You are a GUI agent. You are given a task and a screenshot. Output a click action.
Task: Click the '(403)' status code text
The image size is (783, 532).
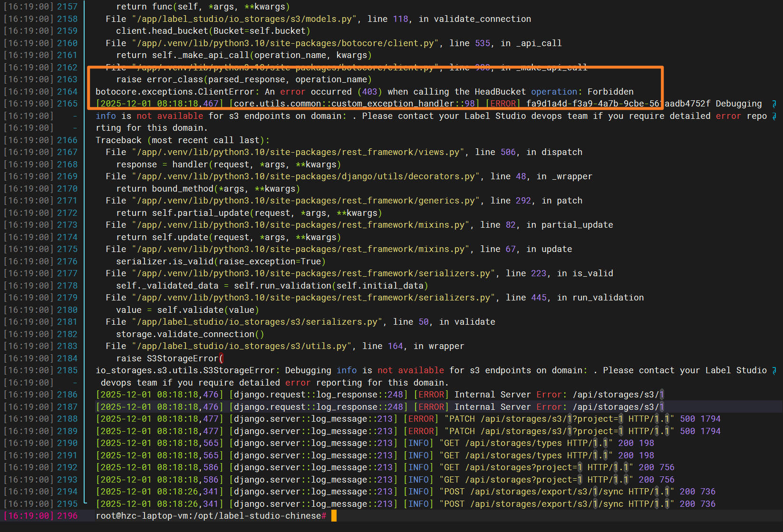click(369, 92)
